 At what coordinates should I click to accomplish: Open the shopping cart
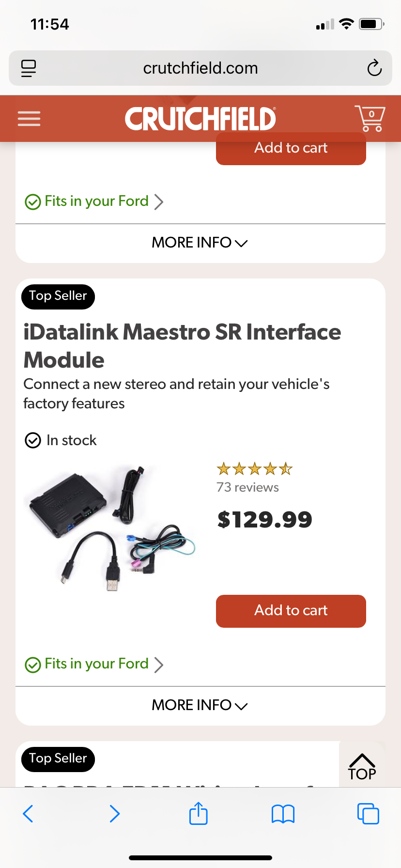(370, 118)
